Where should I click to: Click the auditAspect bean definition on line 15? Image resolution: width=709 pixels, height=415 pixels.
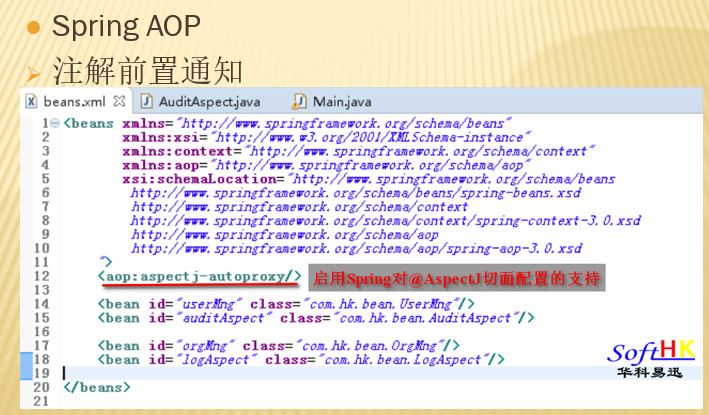click(316, 318)
